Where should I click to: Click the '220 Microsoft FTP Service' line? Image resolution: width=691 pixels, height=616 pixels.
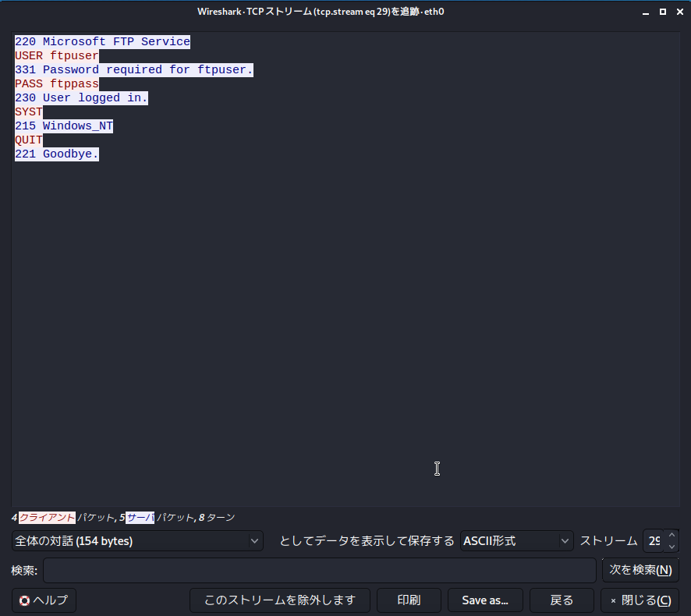click(x=103, y=41)
